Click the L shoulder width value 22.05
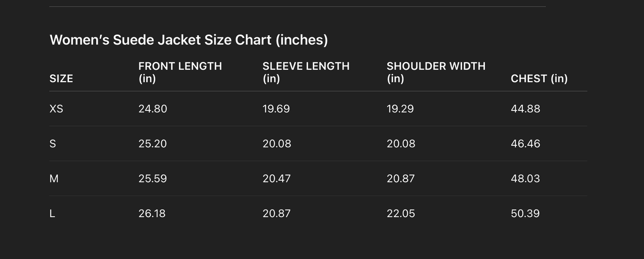Screen dimensions: 644x259 tap(401, 214)
